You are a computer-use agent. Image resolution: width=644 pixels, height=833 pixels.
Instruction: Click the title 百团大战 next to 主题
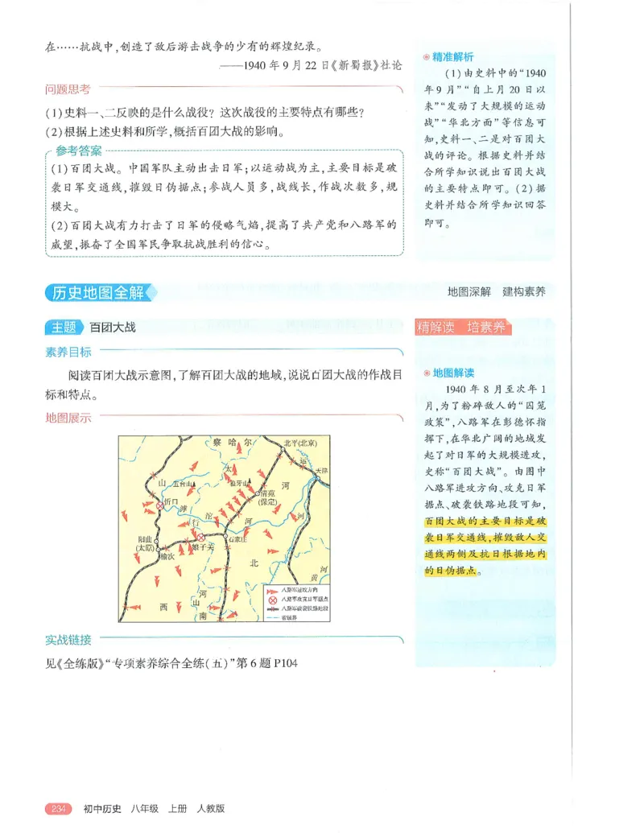112,328
